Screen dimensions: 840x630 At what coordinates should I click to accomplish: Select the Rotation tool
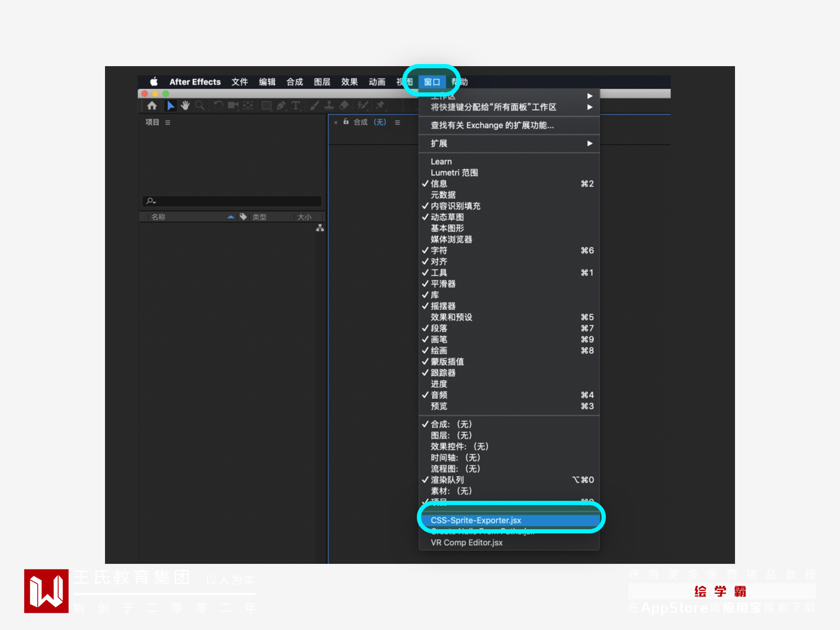[218, 106]
